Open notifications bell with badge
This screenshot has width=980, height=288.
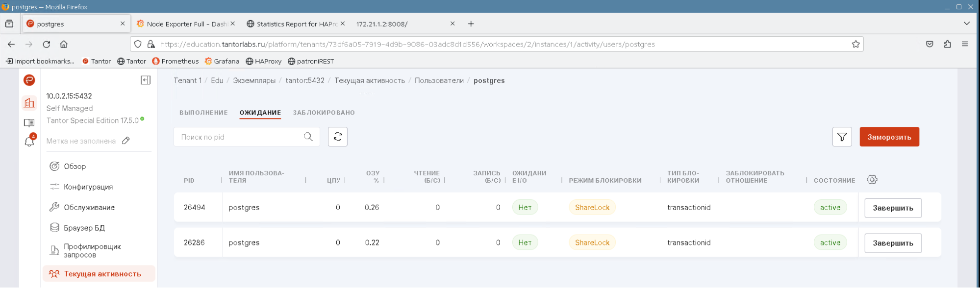(x=29, y=142)
